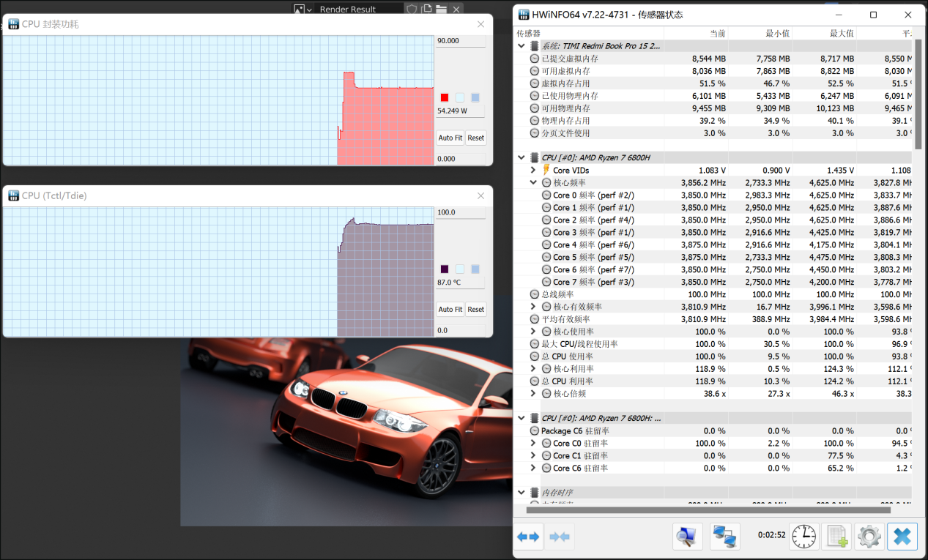This screenshot has width=928, height=560.
Task: Click the open image folder icon
Action: 441,10
